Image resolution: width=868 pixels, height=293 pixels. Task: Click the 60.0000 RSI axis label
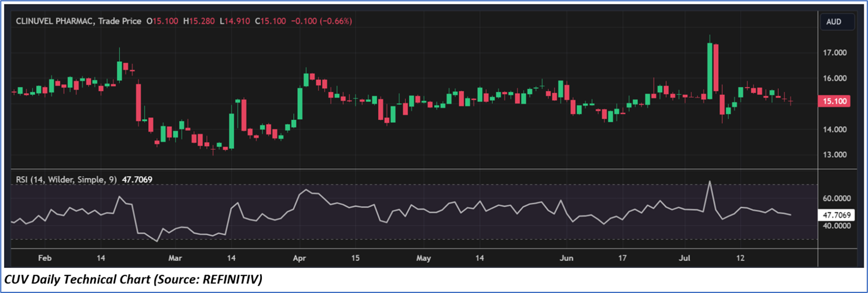point(836,198)
